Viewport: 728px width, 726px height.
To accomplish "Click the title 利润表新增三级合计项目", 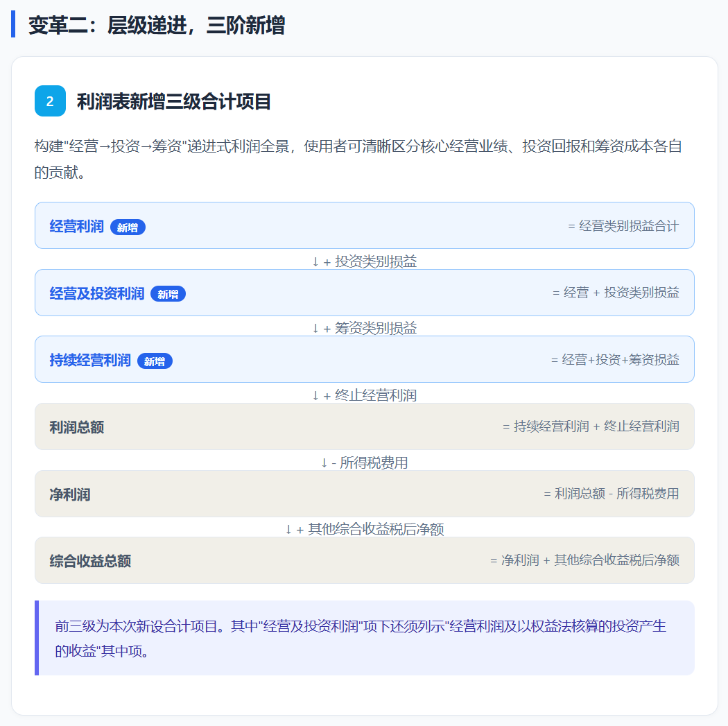I will (173, 101).
